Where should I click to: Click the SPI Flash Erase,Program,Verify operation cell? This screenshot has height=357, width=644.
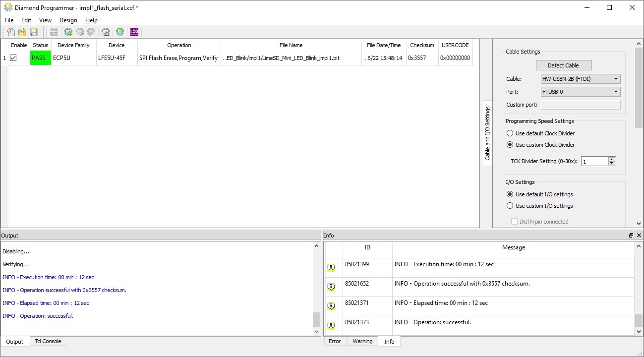tap(178, 58)
